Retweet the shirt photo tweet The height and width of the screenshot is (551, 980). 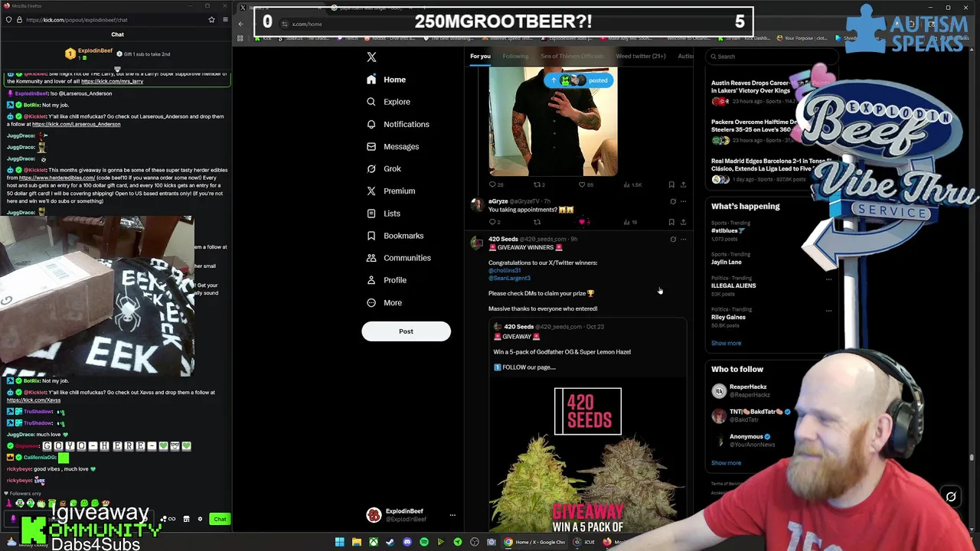(x=537, y=184)
